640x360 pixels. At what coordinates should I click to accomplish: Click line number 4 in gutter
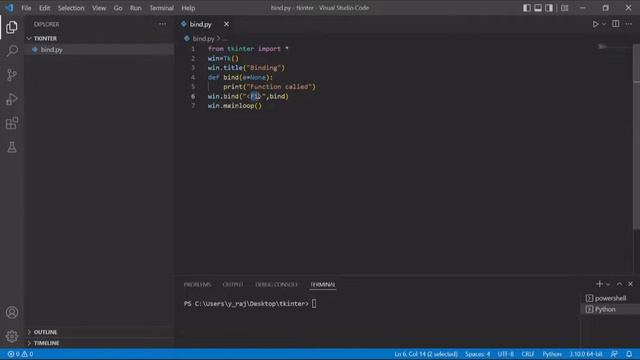(193, 77)
